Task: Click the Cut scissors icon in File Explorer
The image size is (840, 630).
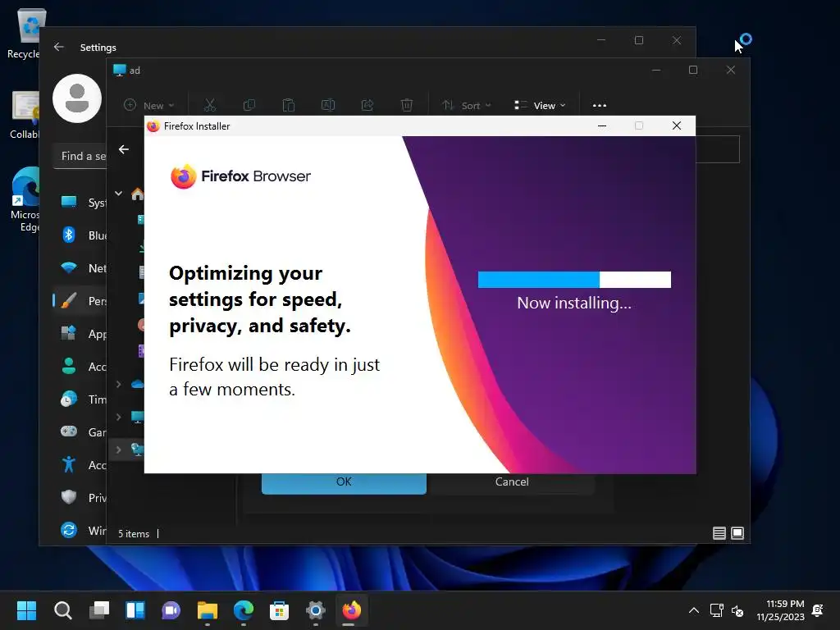Action: tap(209, 105)
